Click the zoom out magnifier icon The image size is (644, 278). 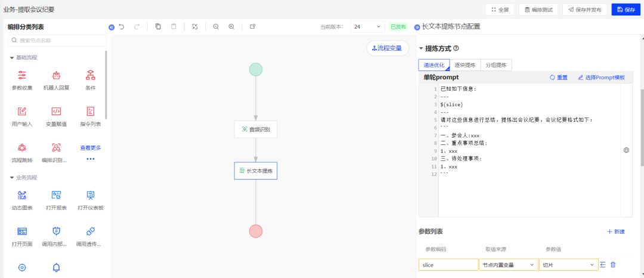216,27
